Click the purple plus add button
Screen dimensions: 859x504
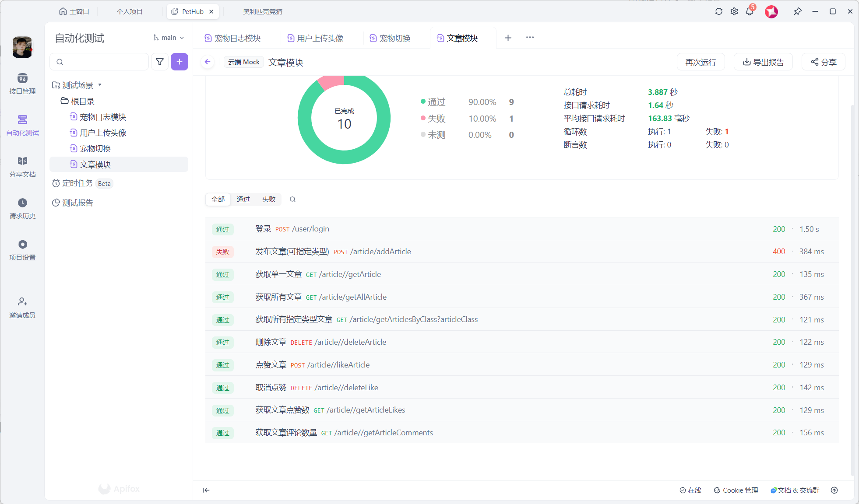pyautogui.click(x=180, y=62)
